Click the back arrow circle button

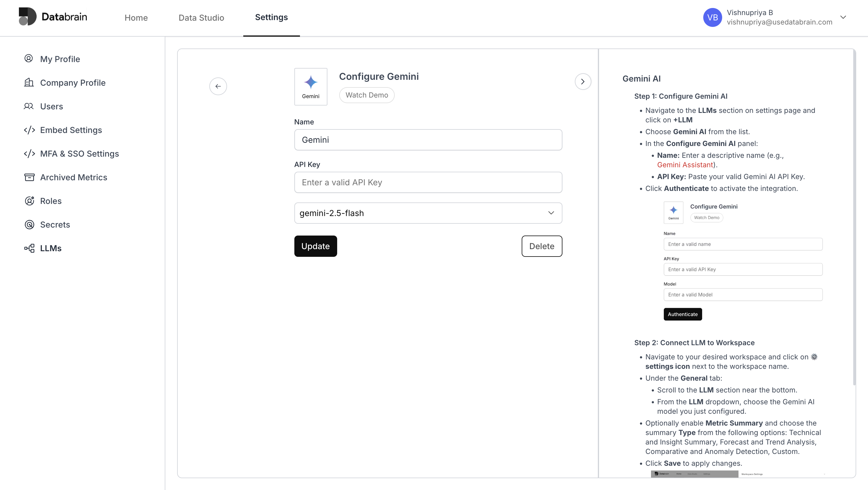(218, 86)
